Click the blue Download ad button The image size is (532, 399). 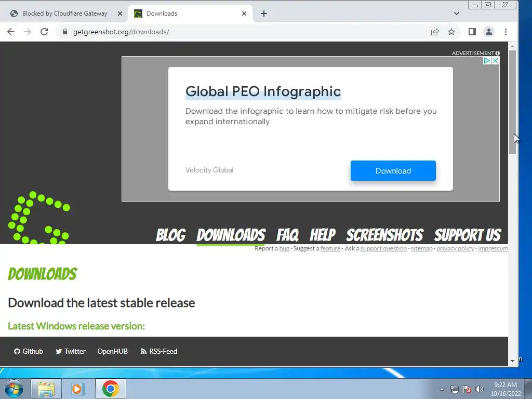tap(393, 170)
